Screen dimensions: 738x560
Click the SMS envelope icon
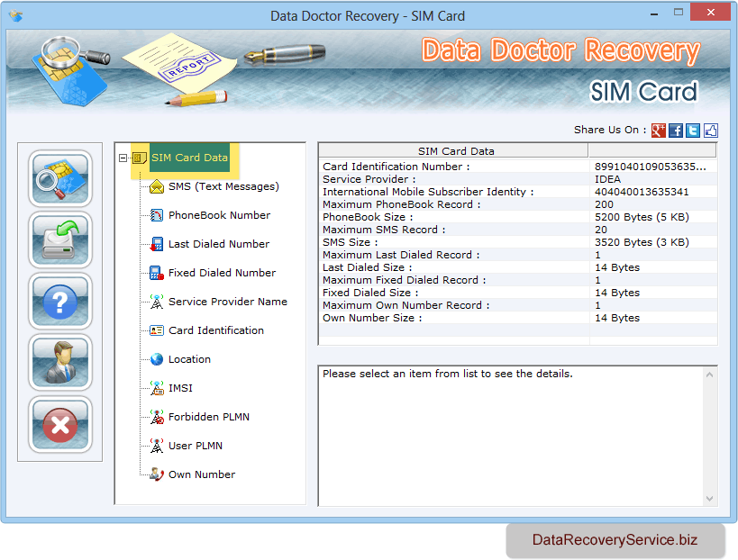157,187
